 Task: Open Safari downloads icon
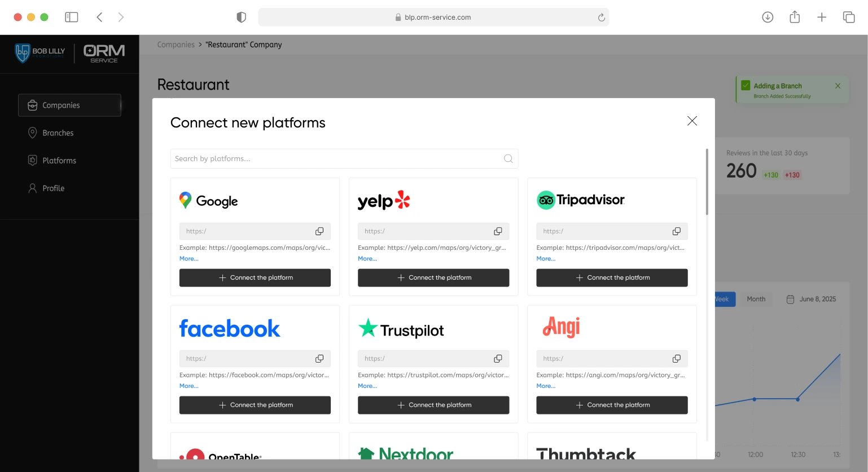(767, 17)
